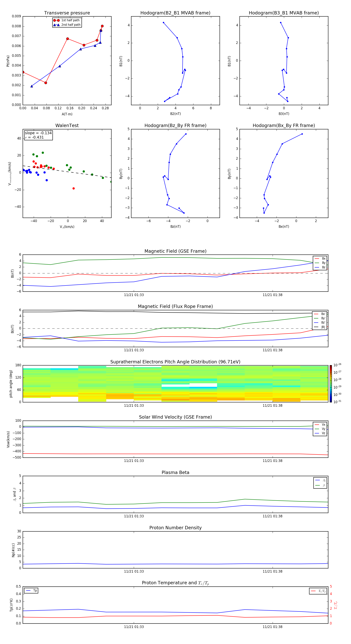Image resolution: width=351 pixels, height=644 pixels.
Task: Click the 'pitch angle (deg)' axis label
Action: (11, 384)
